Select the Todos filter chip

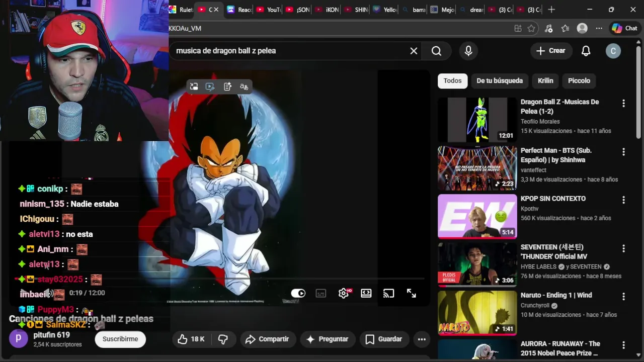coord(452,80)
